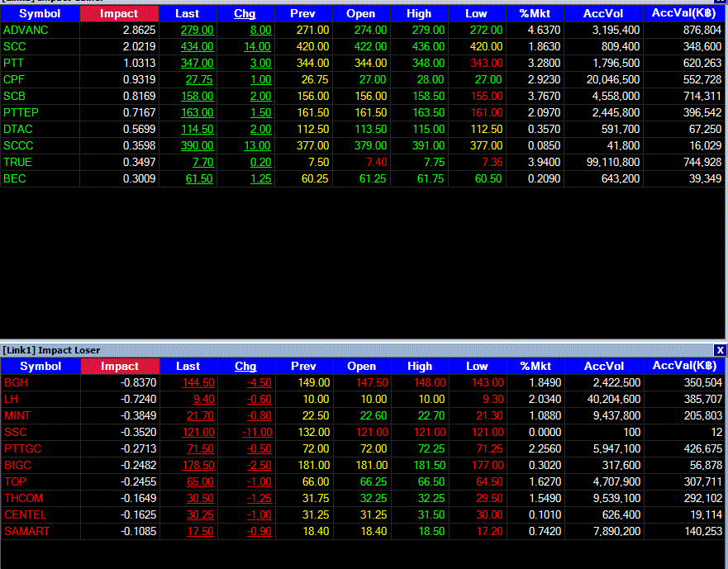This screenshot has width=728, height=569.
Task: Click the Last header in the gainers table
Action: coord(188,14)
